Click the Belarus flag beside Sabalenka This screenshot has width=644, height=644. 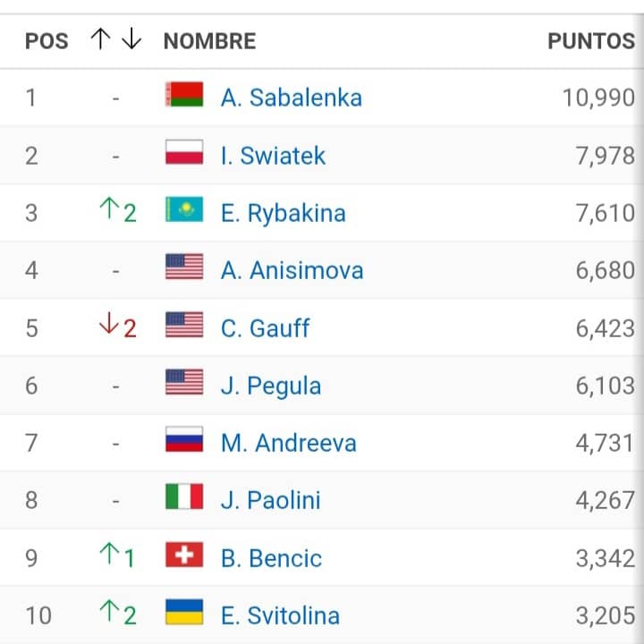pos(184,96)
